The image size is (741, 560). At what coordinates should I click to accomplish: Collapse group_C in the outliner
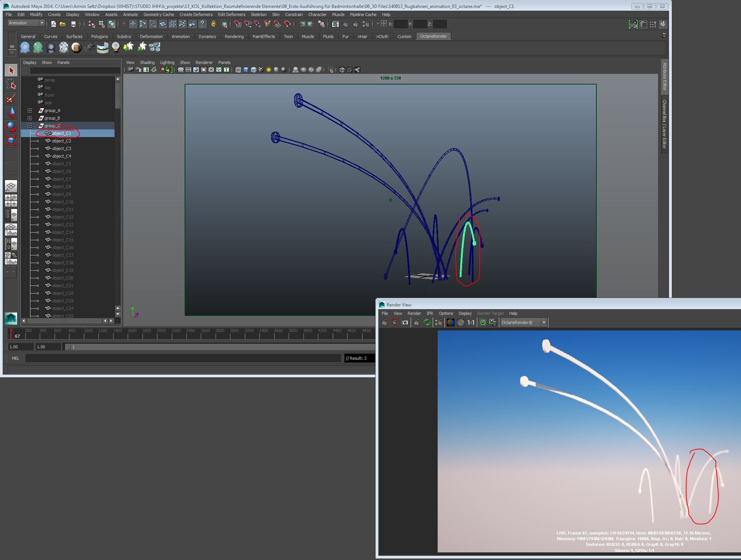(x=30, y=126)
